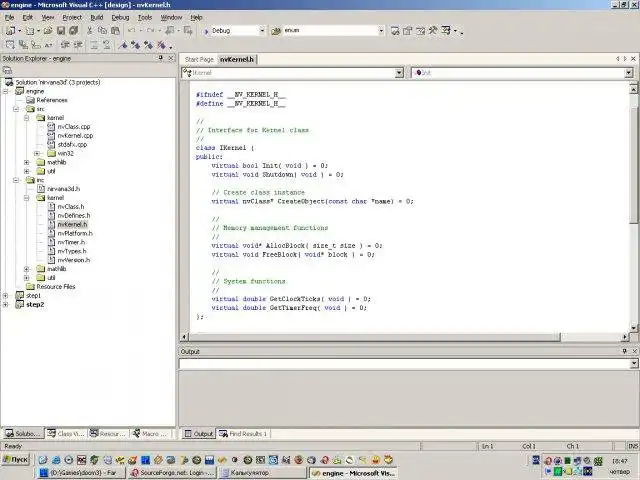Open the File menu
Image resolution: width=640 pixels, height=480 pixels.
(x=9, y=17)
